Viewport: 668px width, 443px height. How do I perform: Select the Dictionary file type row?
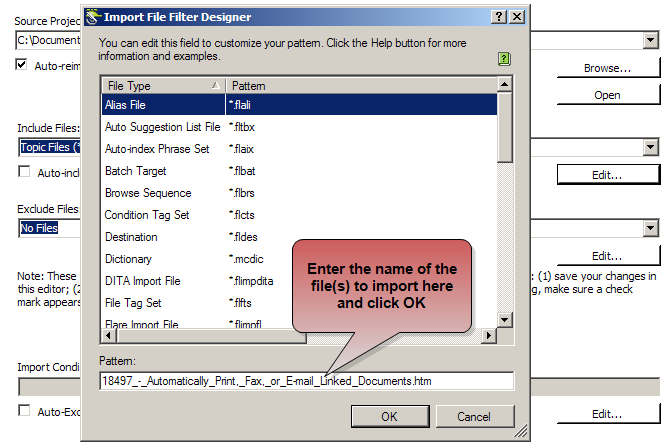pyautogui.click(x=128, y=259)
